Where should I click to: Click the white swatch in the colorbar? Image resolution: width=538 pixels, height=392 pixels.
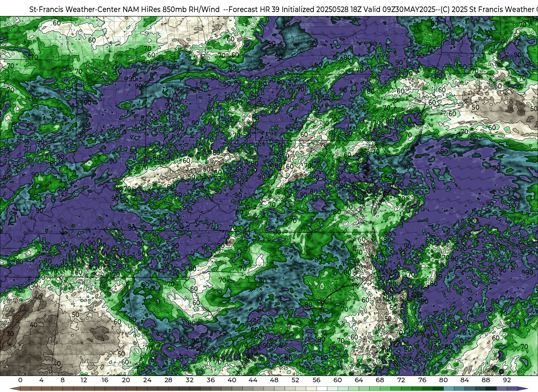(x=322, y=389)
